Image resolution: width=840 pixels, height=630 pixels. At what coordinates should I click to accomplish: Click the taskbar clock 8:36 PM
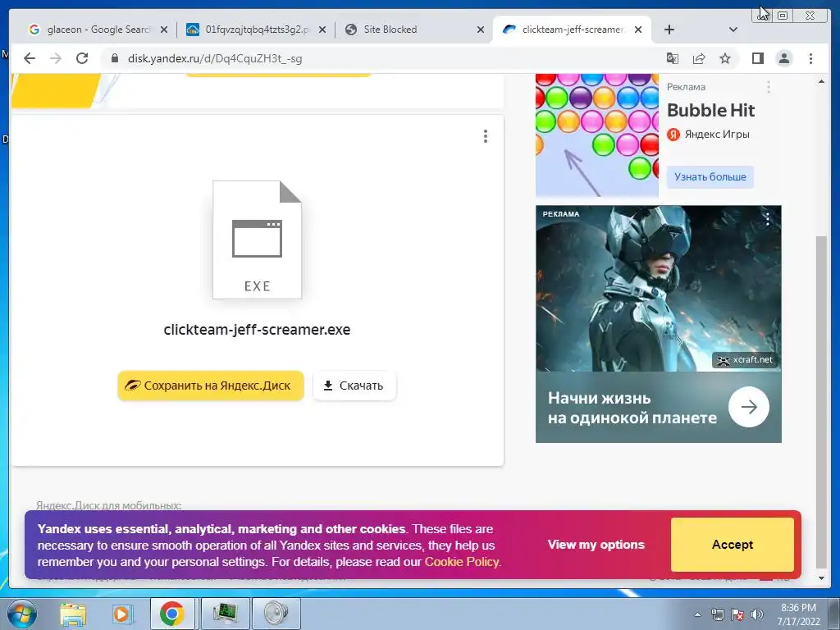click(x=798, y=614)
